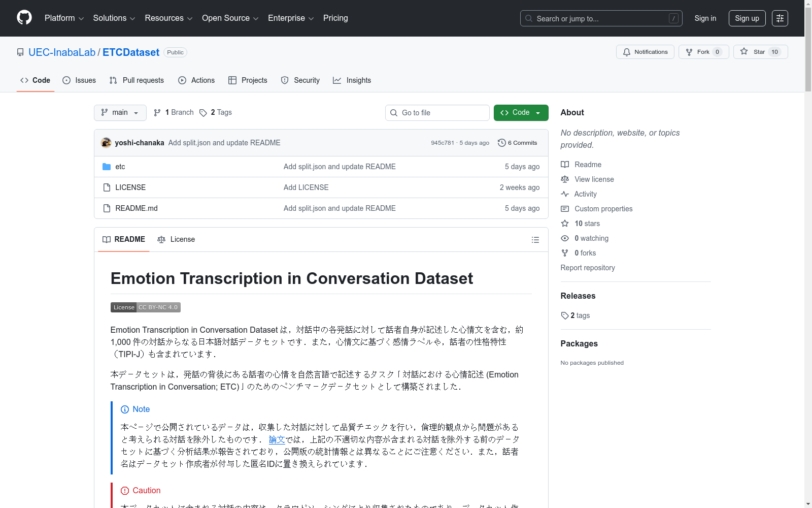812x508 pixels.
Task: Click the Sign up button
Action: (747, 18)
